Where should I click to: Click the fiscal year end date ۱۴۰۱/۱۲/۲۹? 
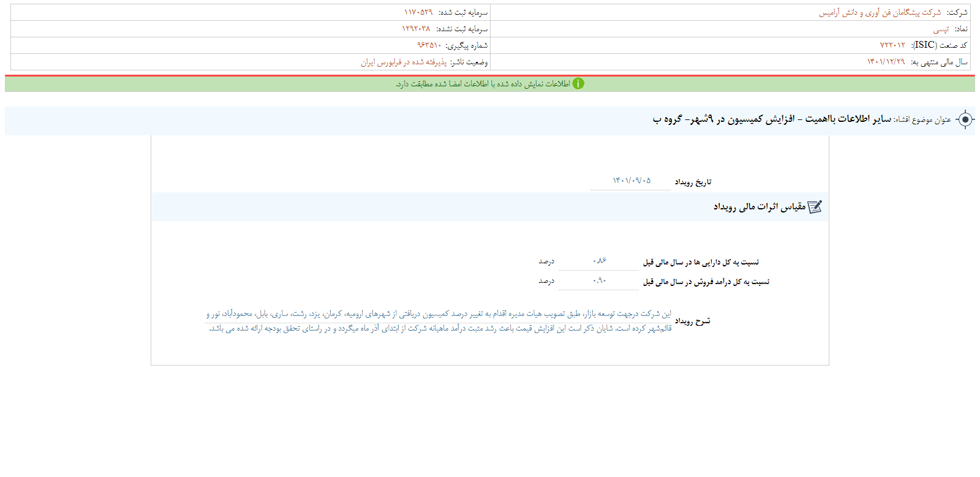[x=886, y=62]
